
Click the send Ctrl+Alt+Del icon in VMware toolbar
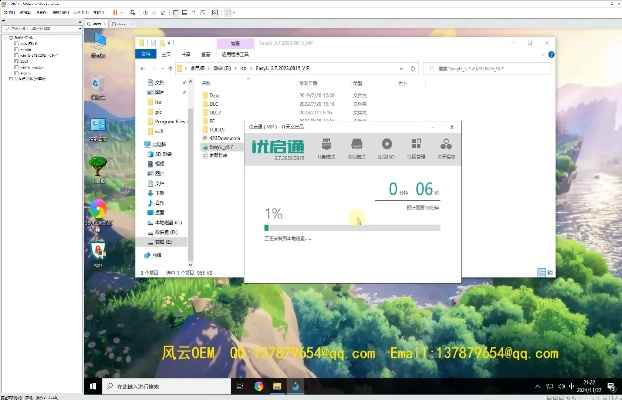[x=132, y=13]
